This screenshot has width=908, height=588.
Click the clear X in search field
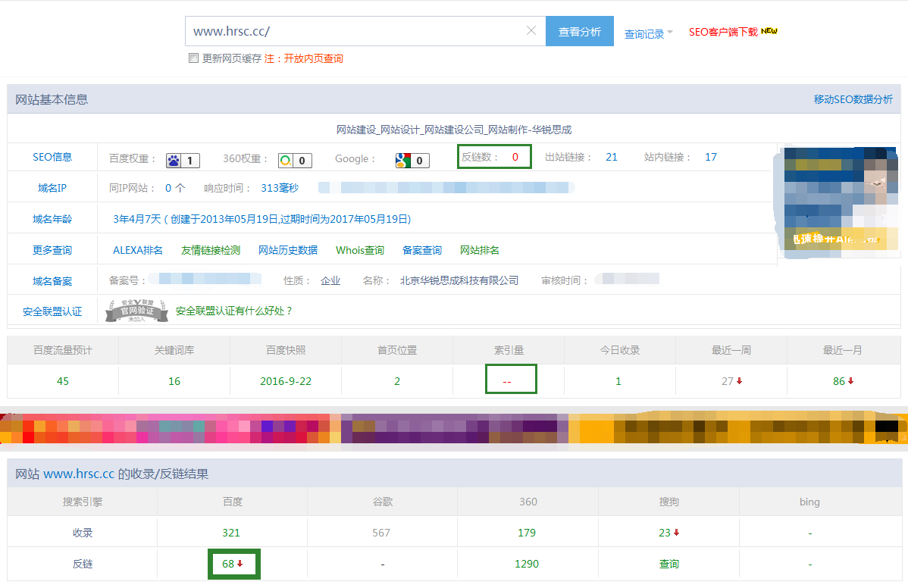pyautogui.click(x=531, y=31)
